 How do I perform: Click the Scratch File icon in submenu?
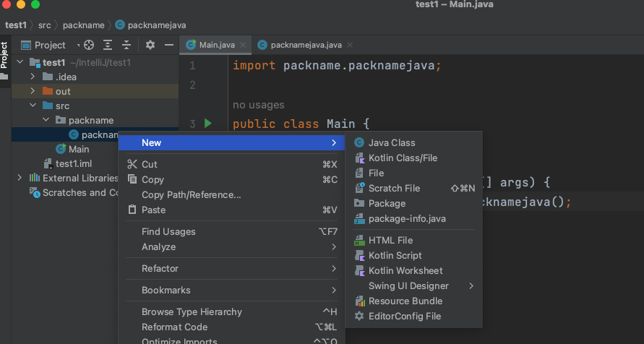coord(359,188)
